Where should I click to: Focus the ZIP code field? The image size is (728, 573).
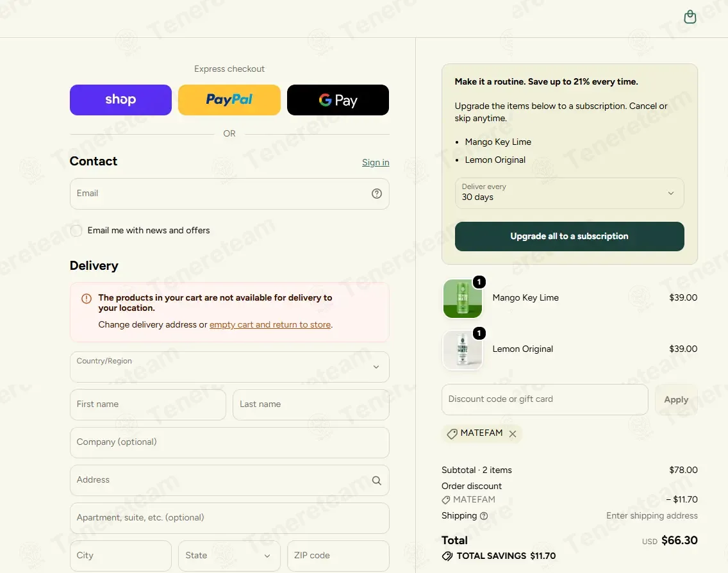pos(338,556)
